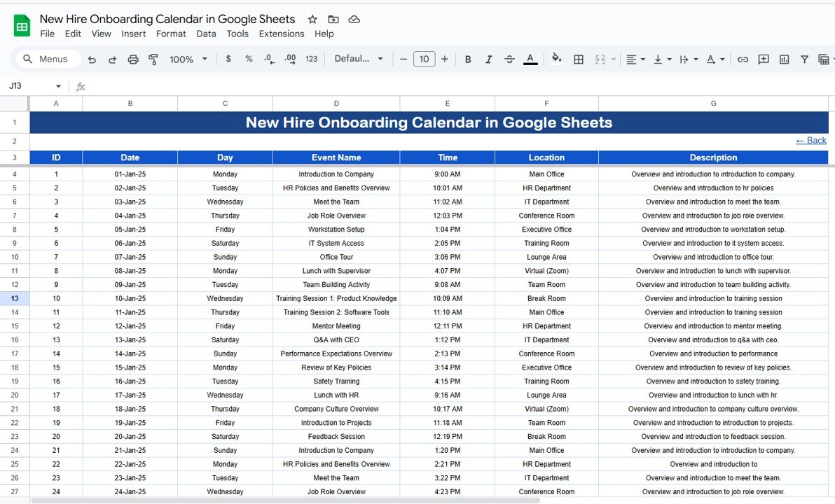Select column D header

pos(336,103)
